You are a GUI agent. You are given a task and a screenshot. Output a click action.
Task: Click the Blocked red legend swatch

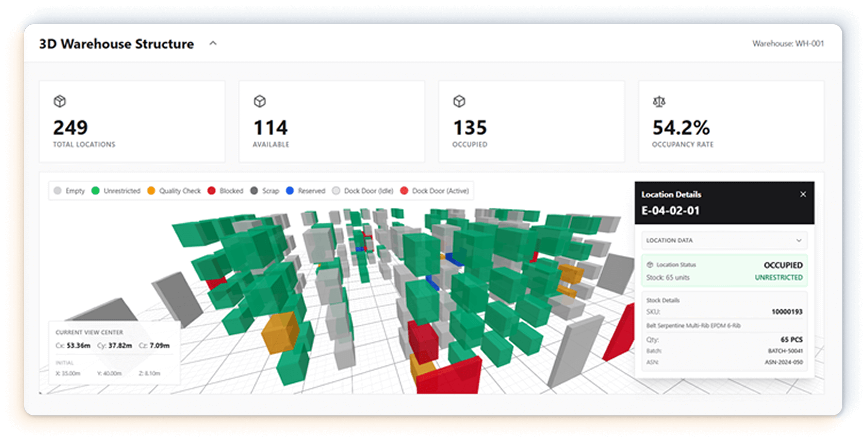(x=211, y=191)
